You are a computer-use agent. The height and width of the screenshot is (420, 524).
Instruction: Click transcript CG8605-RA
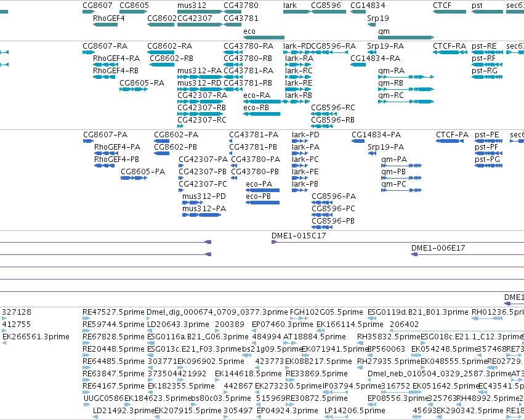pos(142,83)
